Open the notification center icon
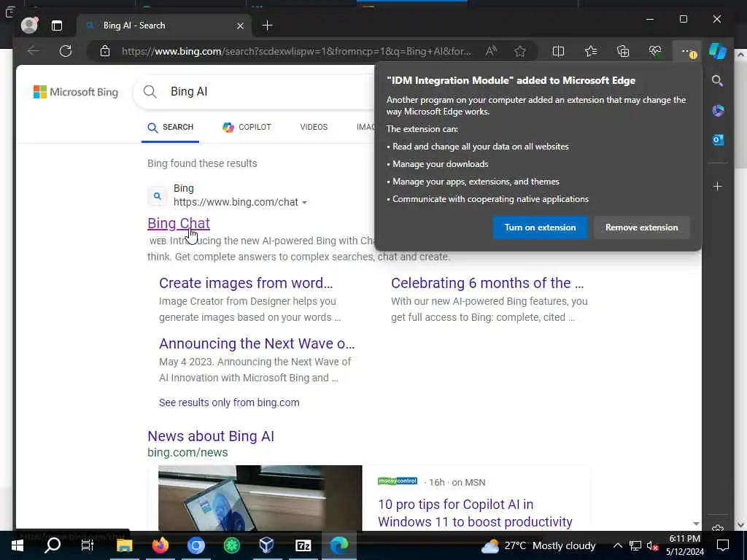The height and width of the screenshot is (560, 747). pos(723,545)
